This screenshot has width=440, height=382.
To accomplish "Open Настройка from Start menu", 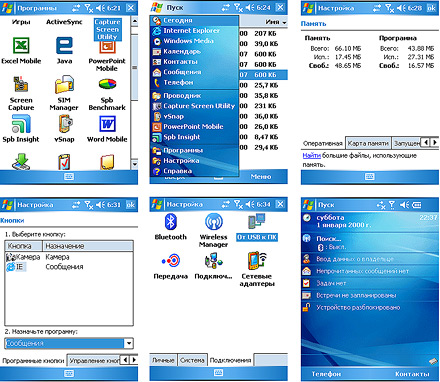I will pyautogui.click(x=195, y=161).
